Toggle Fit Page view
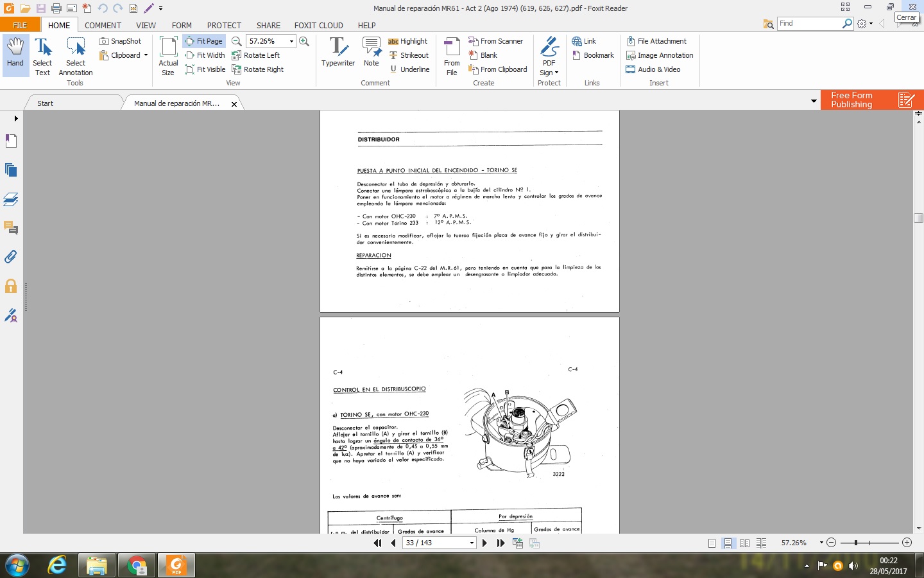The width and height of the screenshot is (924, 578). (x=203, y=41)
